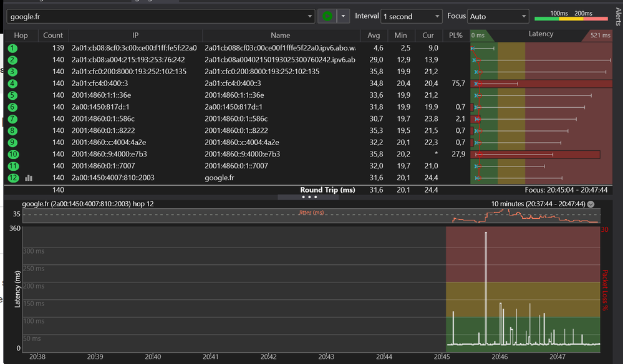This screenshot has width=623, height=364.
Task: Select the hop 4 green circle
Action: click(12, 84)
